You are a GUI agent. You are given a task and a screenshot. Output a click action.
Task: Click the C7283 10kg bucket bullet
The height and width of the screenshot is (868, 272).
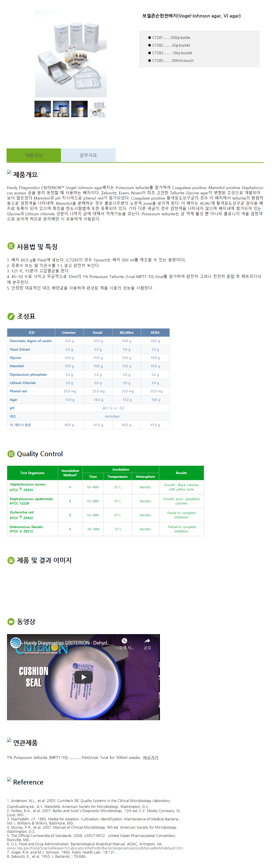[149, 53]
